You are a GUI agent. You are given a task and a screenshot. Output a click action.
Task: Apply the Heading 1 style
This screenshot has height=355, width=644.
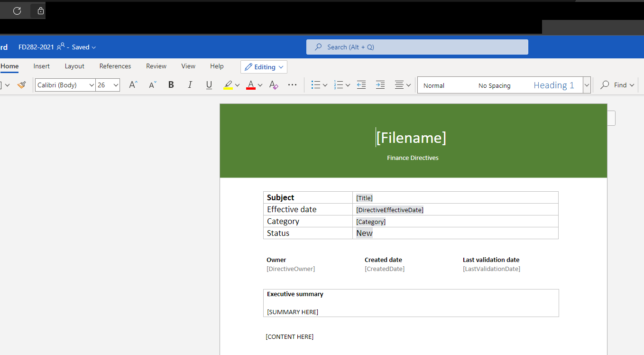click(x=554, y=85)
